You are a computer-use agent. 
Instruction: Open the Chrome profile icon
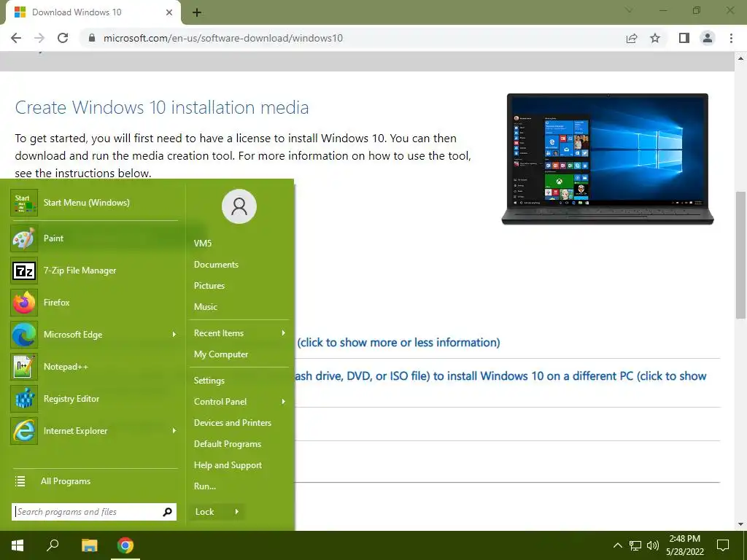tap(708, 38)
